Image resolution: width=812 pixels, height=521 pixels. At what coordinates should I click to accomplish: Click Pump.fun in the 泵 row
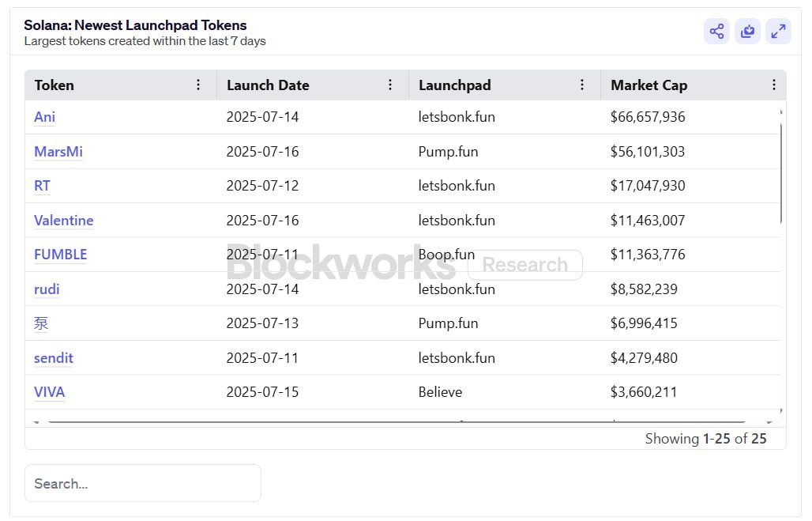(x=449, y=323)
